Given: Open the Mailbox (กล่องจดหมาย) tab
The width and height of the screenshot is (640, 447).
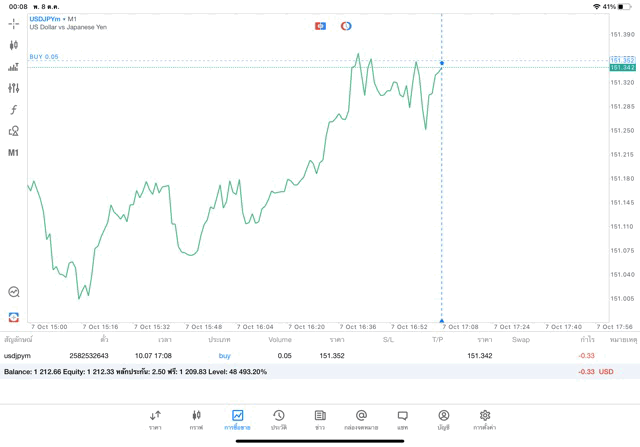Looking at the screenshot, I should coord(361,419).
